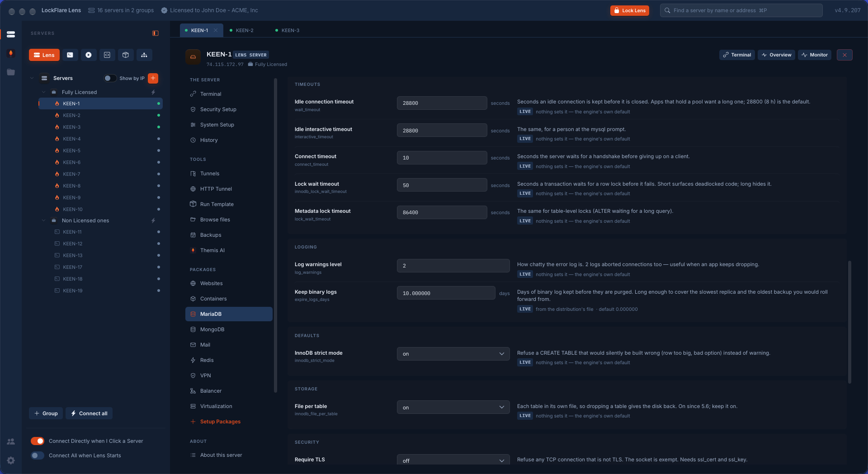Close the KEEN-1 tab
The width and height of the screenshot is (868, 474).
tap(216, 30)
